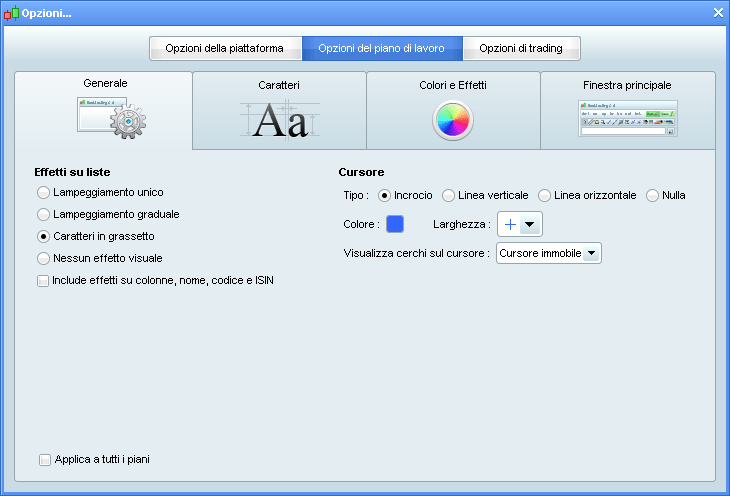Click the blue Colore swatch
730x496 pixels.
(x=395, y=224)
